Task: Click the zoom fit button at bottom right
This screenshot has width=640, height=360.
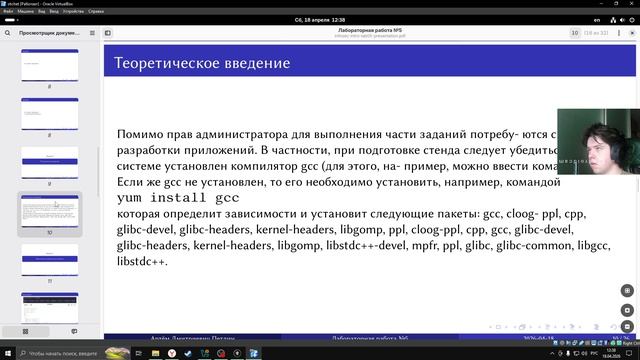Action: (x=627, y=291)
